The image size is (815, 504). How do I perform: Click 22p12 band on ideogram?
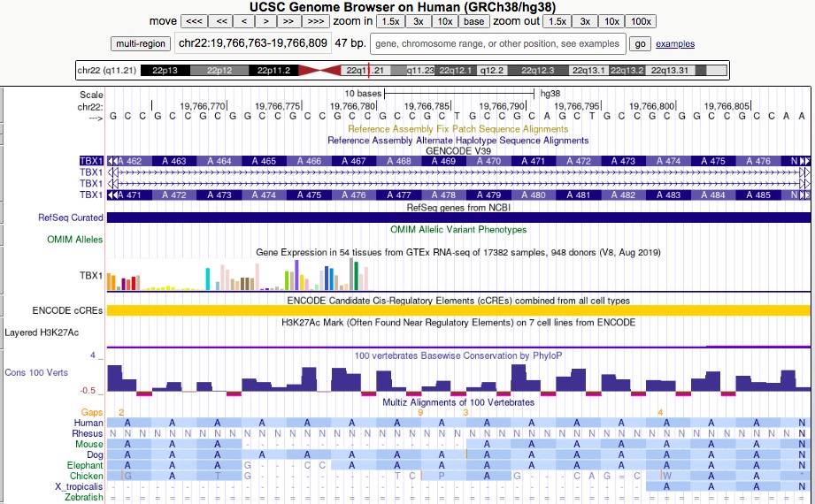click(x=219, y=70)
